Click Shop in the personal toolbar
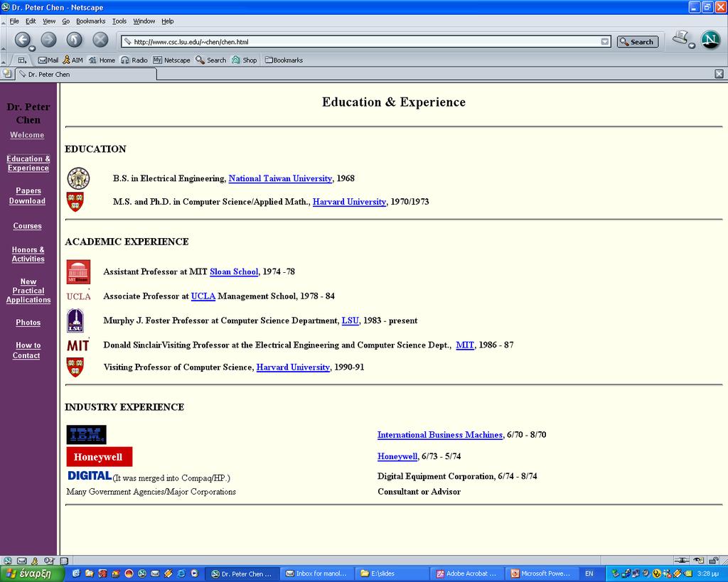Viewport: 728px width, 582px height. coord(245,60)
